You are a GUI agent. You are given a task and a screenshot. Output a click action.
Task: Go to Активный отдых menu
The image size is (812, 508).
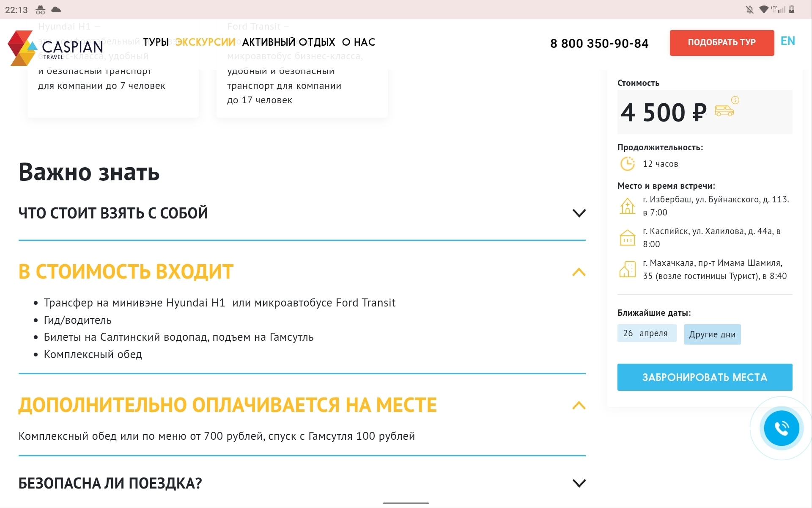click(x=288, y=42)
